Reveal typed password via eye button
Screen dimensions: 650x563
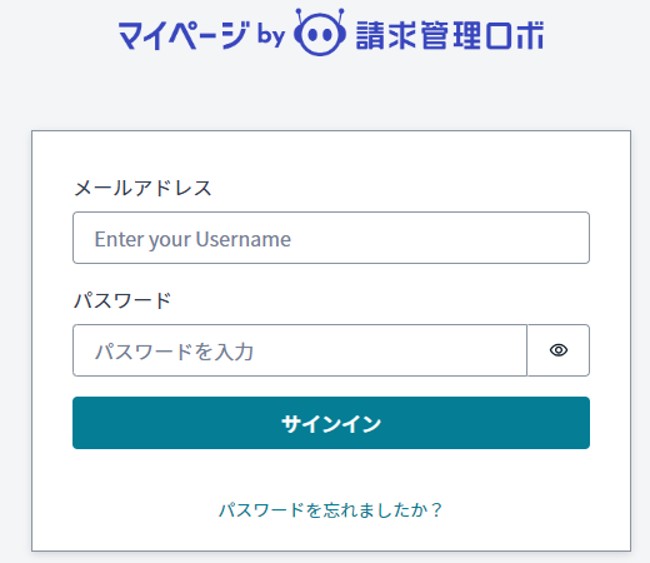(x=558, y=350)
